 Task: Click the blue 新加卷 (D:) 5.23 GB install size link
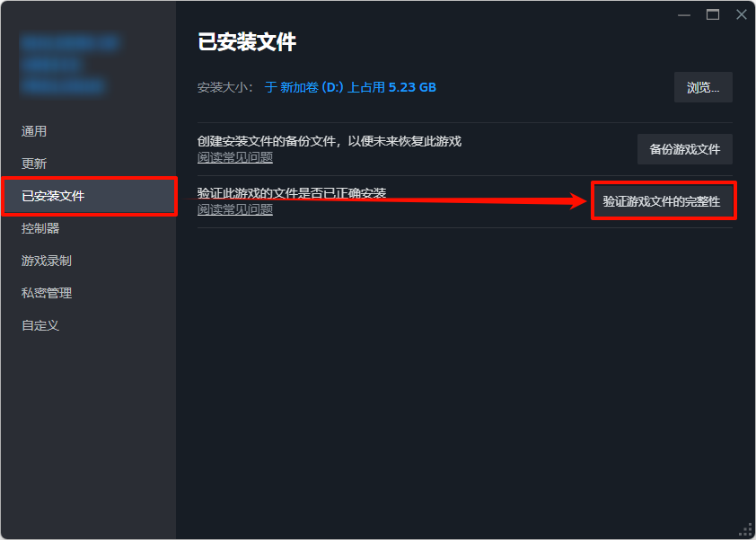click(350, 87)
